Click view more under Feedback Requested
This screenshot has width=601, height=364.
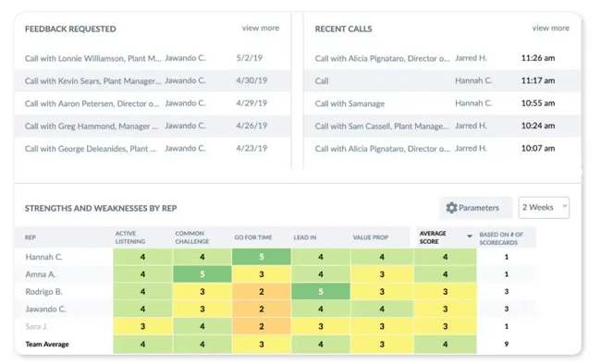click(260, 28)
